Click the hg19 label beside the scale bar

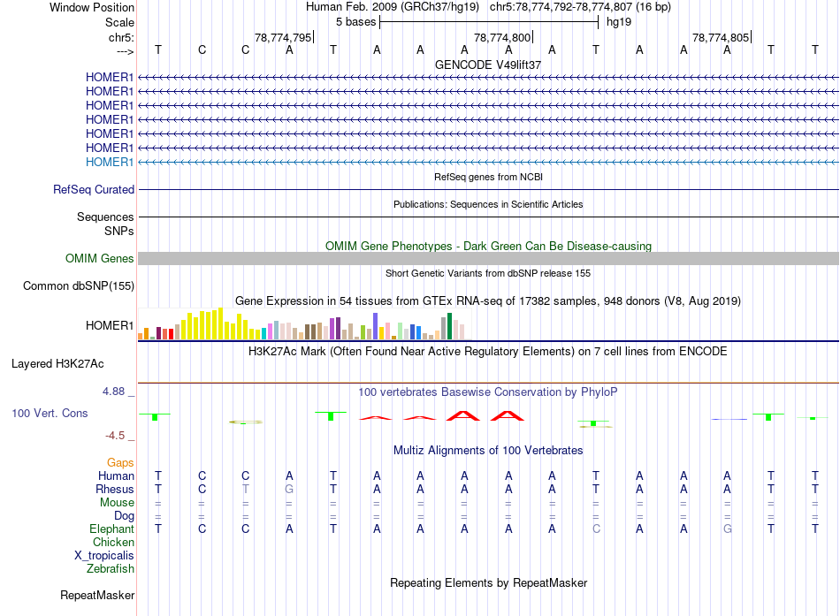(x=619, y=22)
